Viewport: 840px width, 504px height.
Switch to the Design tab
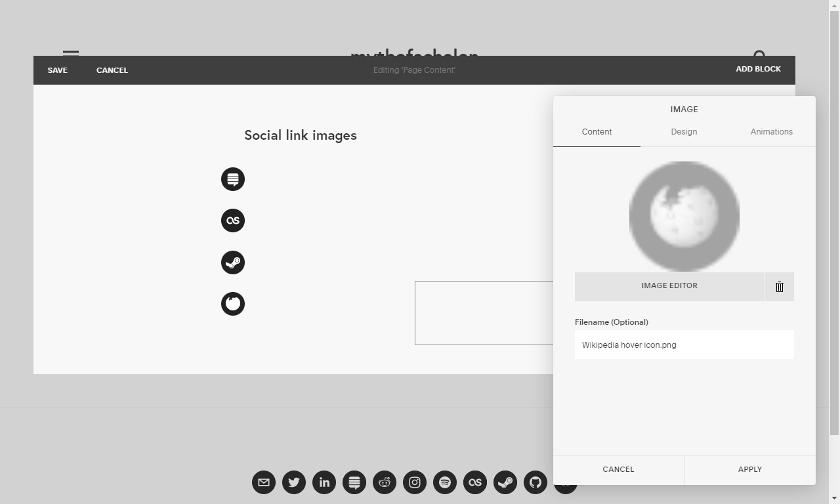pyautogui.click(x=684, y=132)
